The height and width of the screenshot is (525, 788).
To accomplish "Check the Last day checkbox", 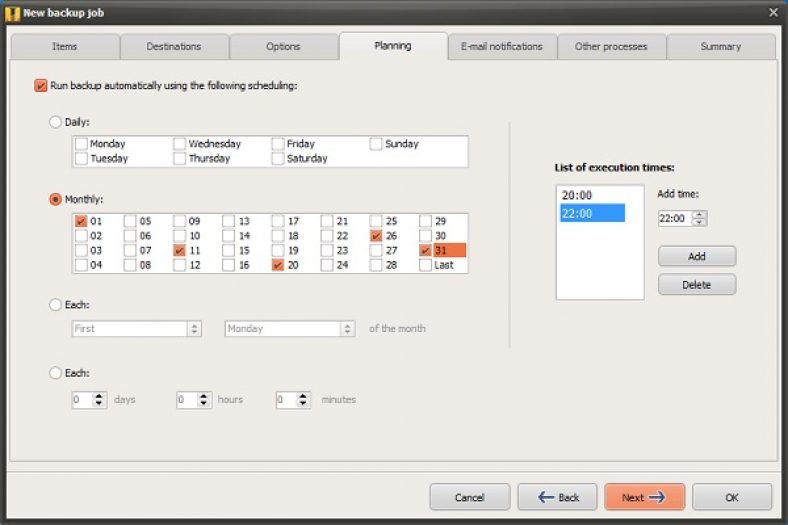I will pos(425,265).
